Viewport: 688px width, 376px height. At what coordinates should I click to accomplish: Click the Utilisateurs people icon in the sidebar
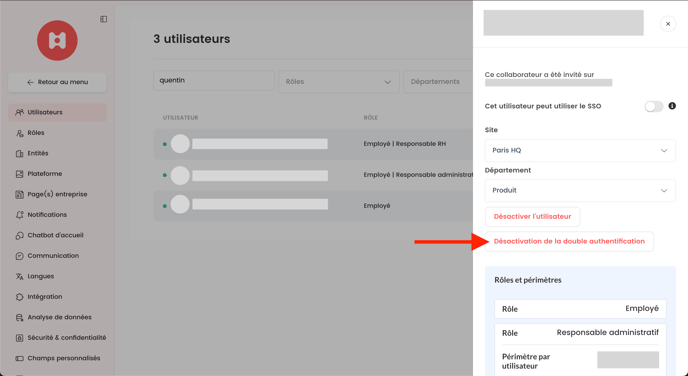[19, 112]
